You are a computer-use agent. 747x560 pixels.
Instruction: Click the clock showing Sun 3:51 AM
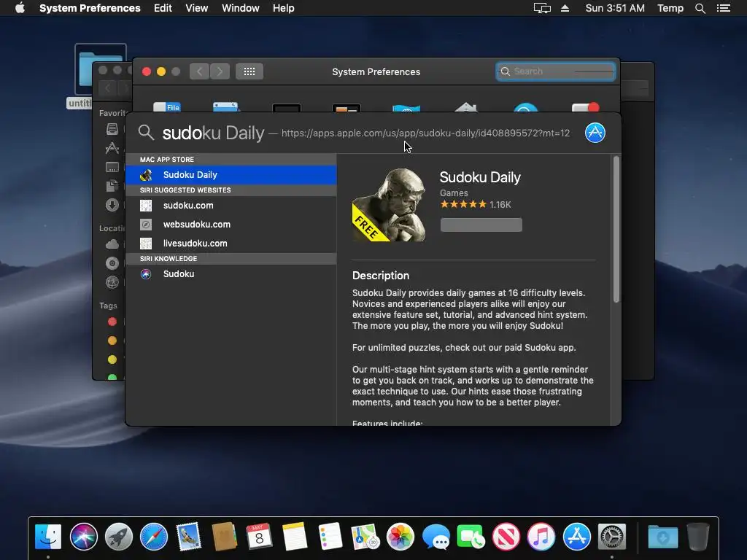point(614,8)
